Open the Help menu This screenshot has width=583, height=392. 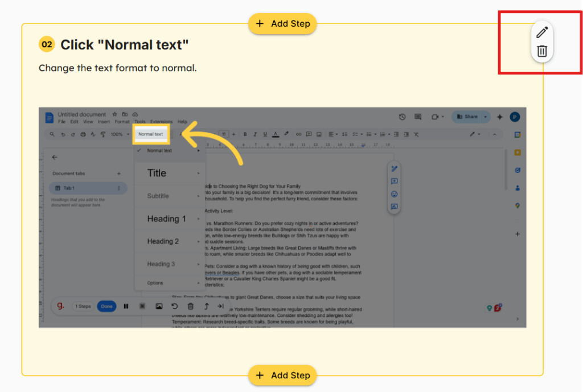click(182, 122)
